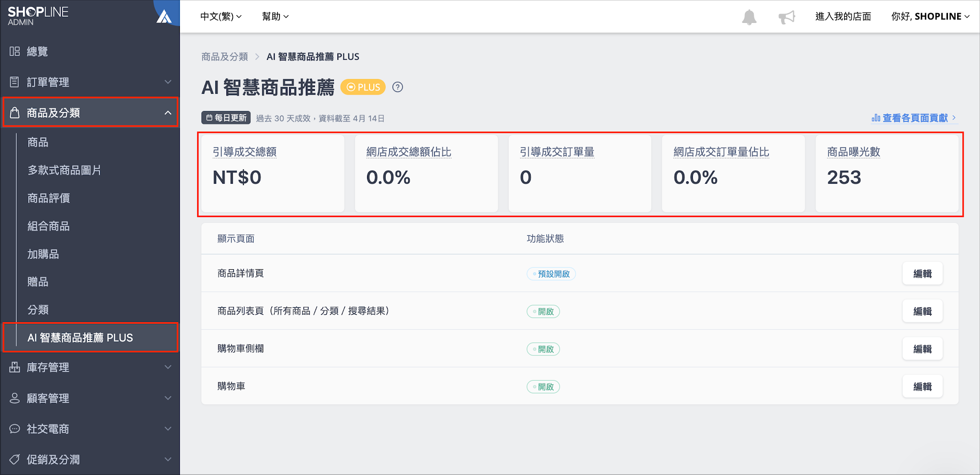Click the social commerce chat icon
Screen dimensions: 980x475
[15, 429]
